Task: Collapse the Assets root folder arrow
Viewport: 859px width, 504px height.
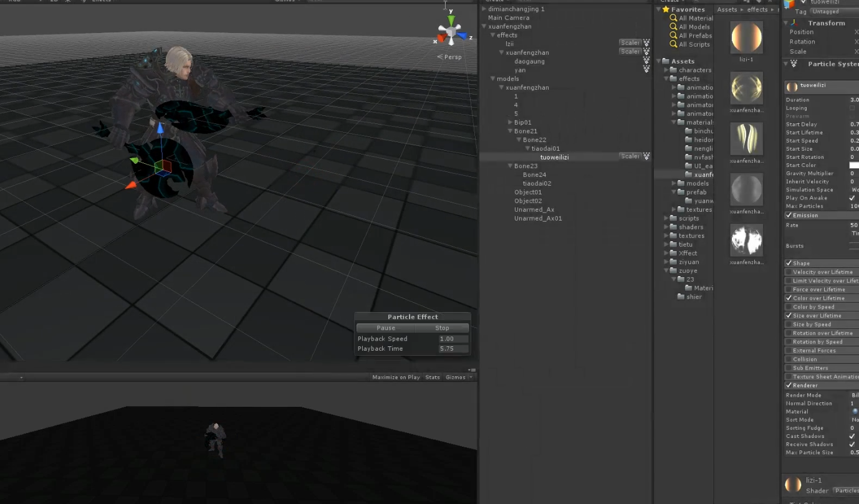Action: click(x=658, y=61)
